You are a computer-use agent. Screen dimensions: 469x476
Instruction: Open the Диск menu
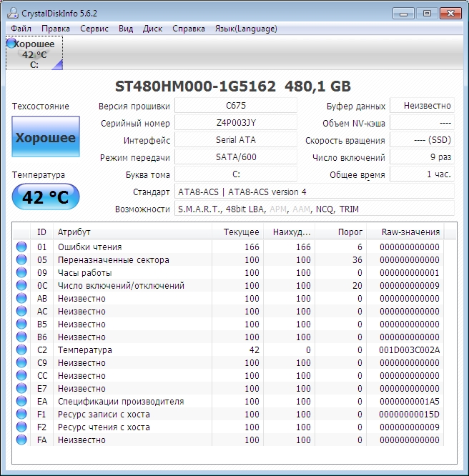coord(152,29)
